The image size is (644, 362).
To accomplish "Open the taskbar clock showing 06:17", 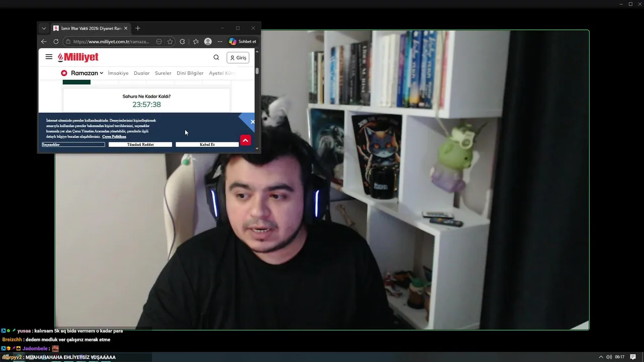I will point(619,357).
